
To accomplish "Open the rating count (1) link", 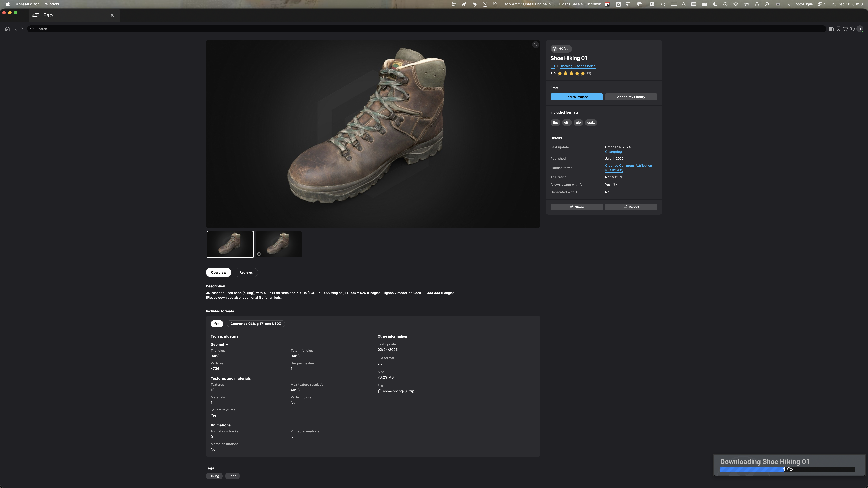I will [x=589, y=73].
